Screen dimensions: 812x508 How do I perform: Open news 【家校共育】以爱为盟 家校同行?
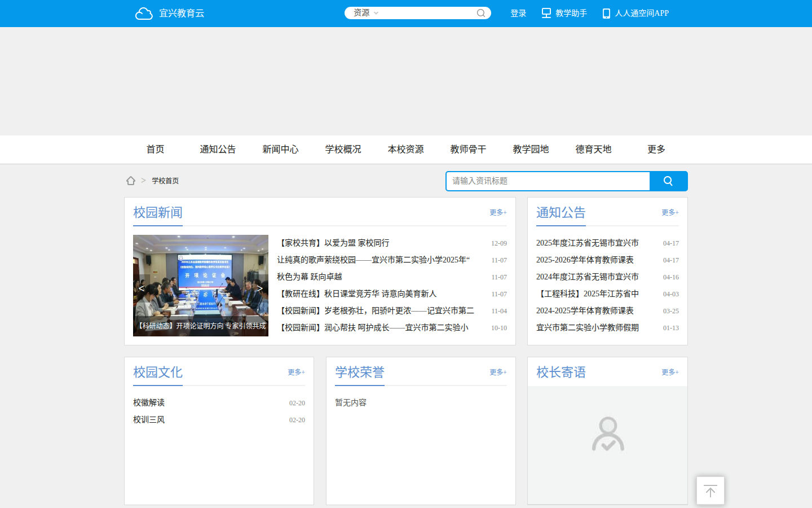(333, 243)
